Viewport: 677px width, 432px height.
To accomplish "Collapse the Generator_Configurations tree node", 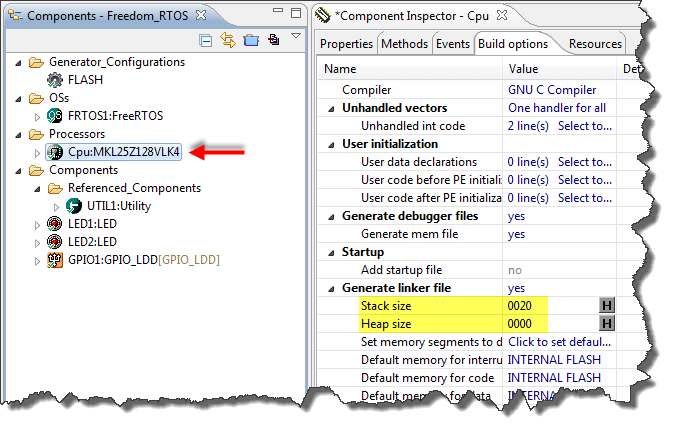I will [18, 63].
